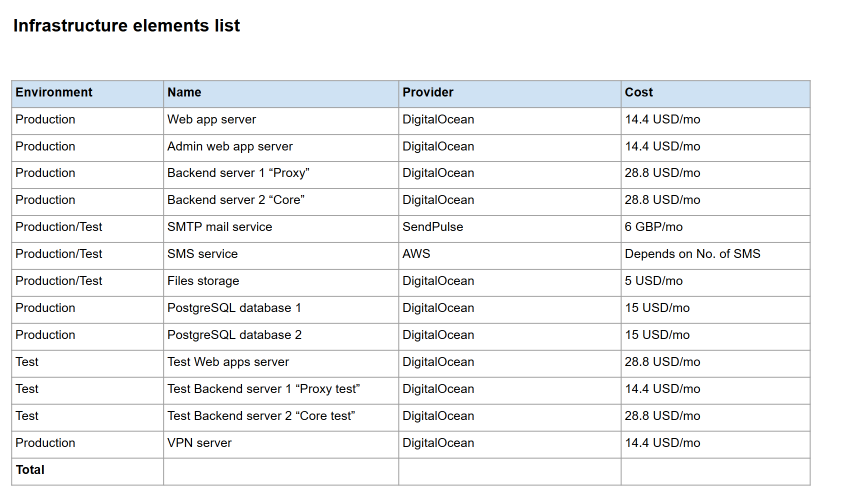Click the bold Total row label

coord(30,470)
